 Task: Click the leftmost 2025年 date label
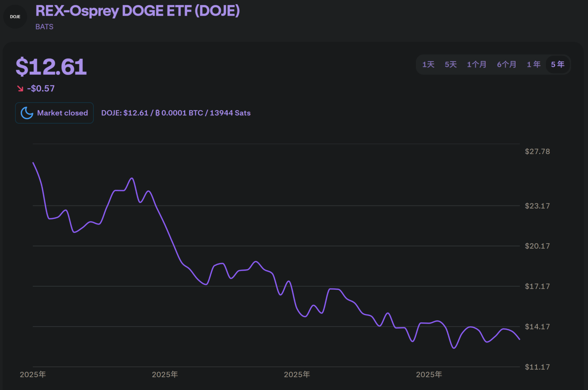pyautogui.click(x=33, y=374)
